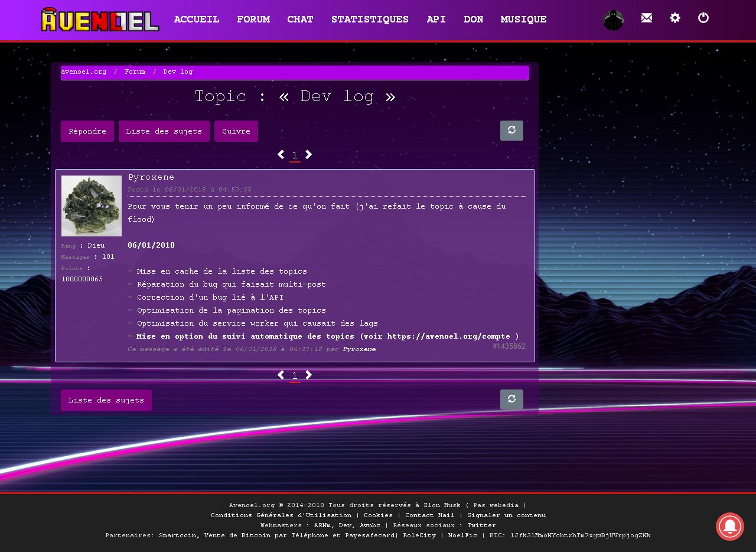Click message ID #1435862

click(509, 346)
